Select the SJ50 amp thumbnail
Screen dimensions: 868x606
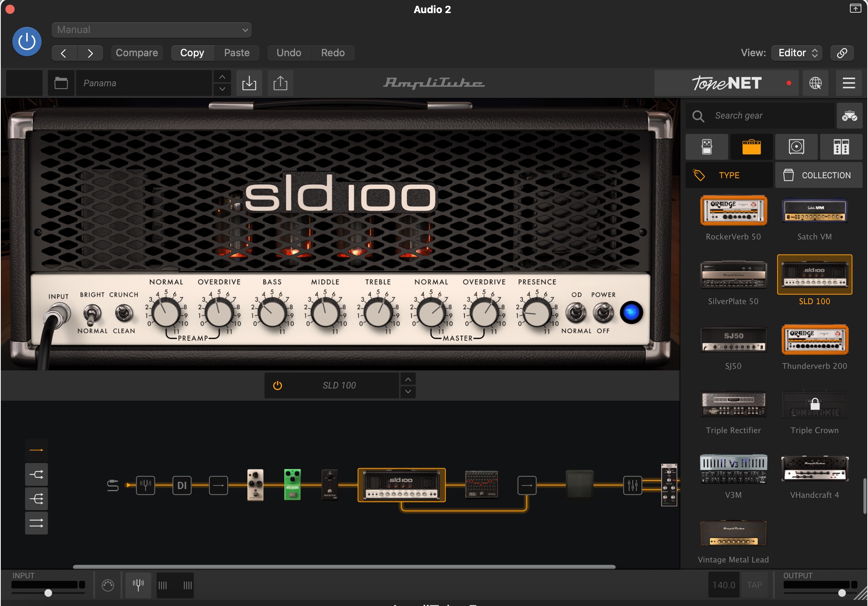click(733, 340)
